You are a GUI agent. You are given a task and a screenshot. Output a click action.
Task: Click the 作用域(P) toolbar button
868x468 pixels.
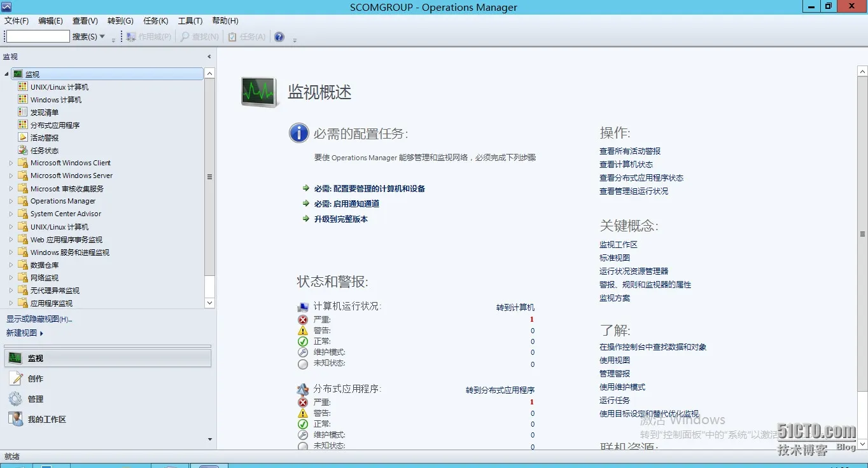pos(148,37)
